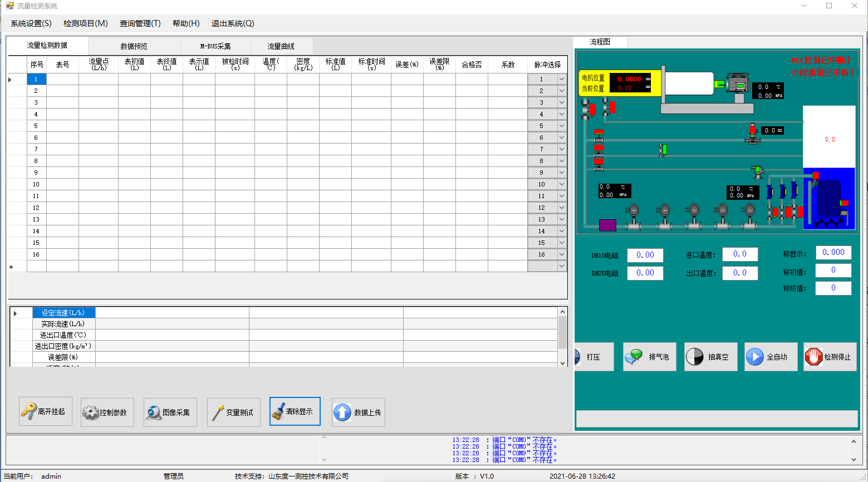Open the 帮助(H) menu
Screen dimensions: 868x482
[186, 23]
